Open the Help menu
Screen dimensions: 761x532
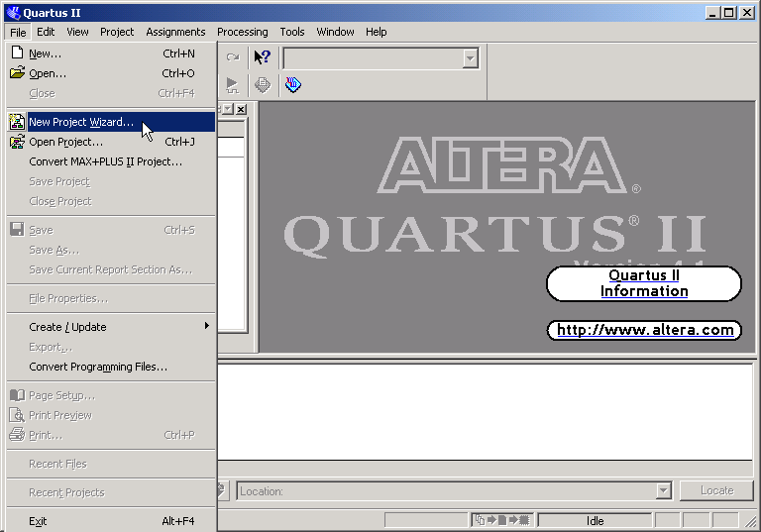[377, 32]
